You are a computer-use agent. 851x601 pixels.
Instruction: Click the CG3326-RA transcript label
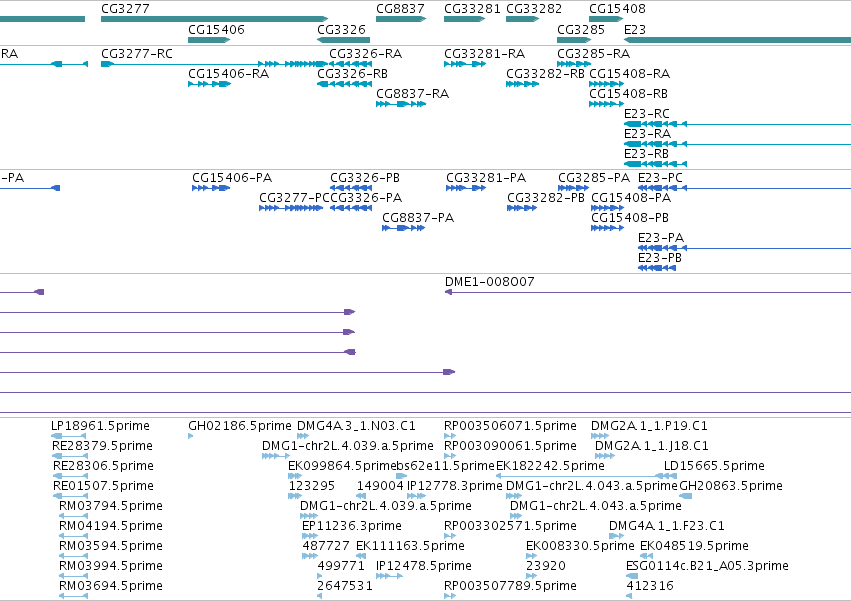click(x=365, y=54)
